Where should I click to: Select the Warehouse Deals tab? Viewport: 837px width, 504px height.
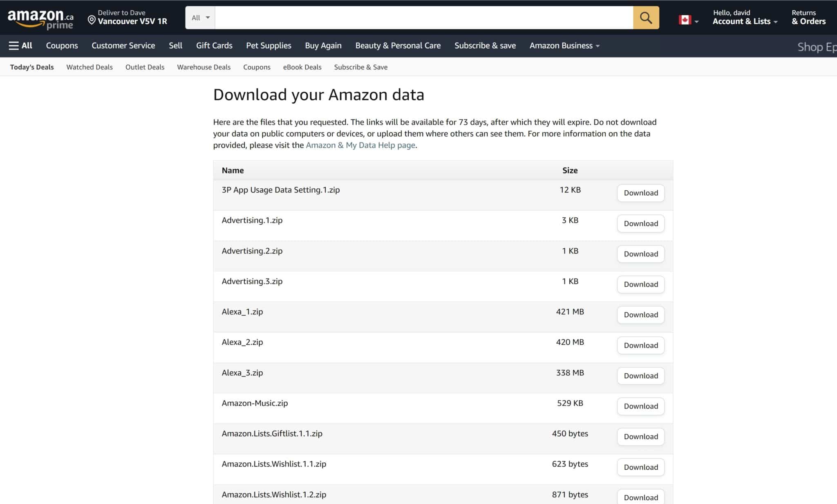(x=204, y=67)
